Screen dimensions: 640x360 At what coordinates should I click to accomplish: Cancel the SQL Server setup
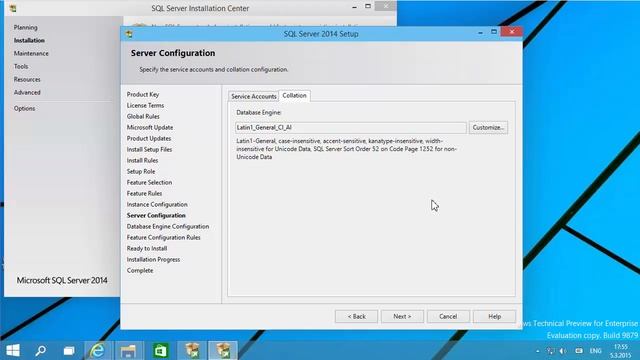coord(448,316)
